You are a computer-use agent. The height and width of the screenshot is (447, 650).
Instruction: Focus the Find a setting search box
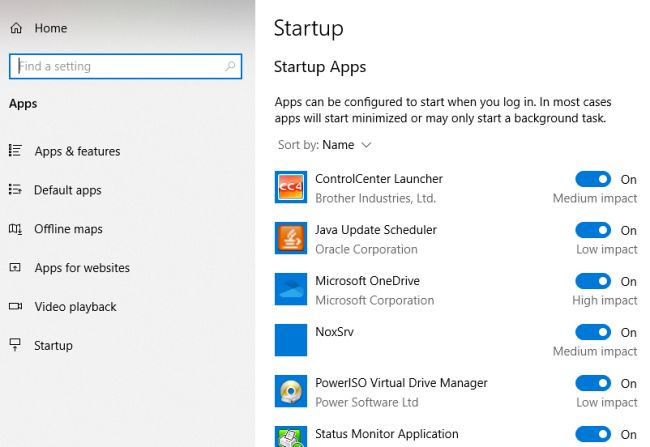[x=126, y=66]
